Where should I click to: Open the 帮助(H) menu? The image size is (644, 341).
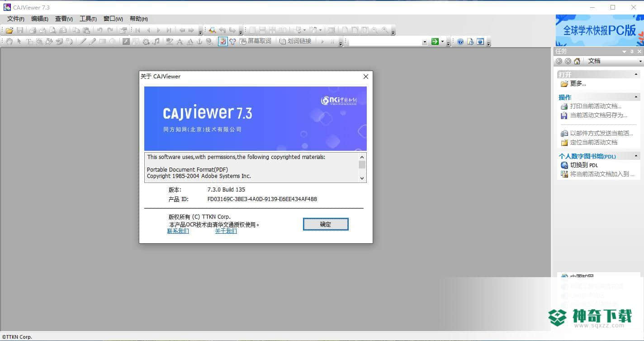click(x=138, y=19)
